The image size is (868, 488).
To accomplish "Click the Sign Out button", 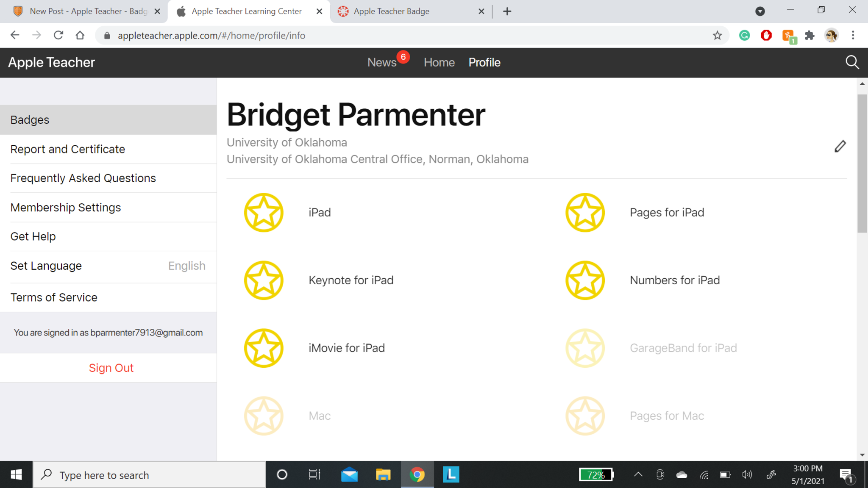I will point(111,368).
